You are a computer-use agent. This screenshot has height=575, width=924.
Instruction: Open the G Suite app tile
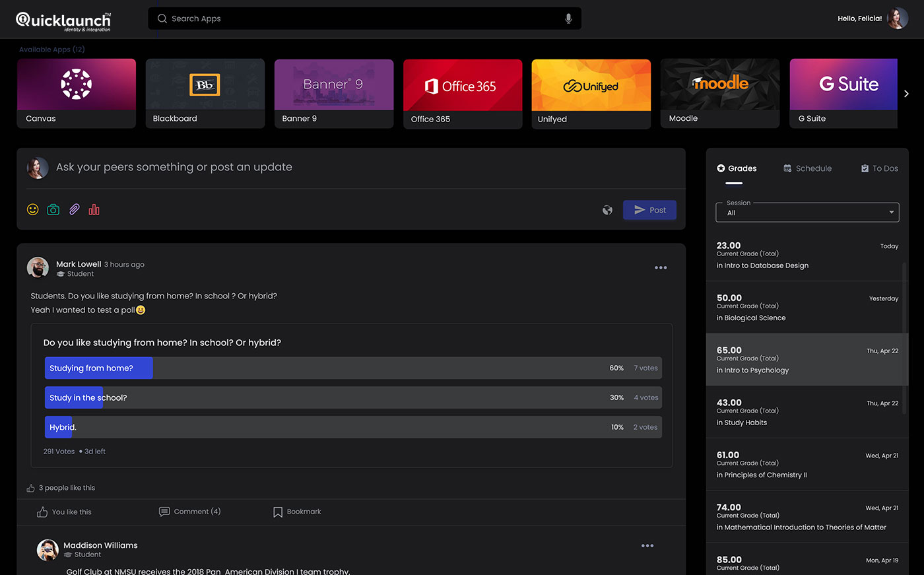click(x=843, y=93)
